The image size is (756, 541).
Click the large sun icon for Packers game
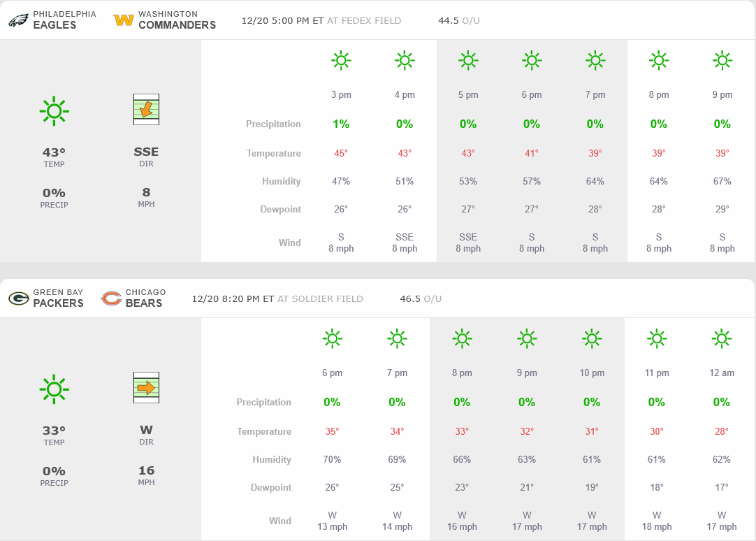(x=54, y=389)
